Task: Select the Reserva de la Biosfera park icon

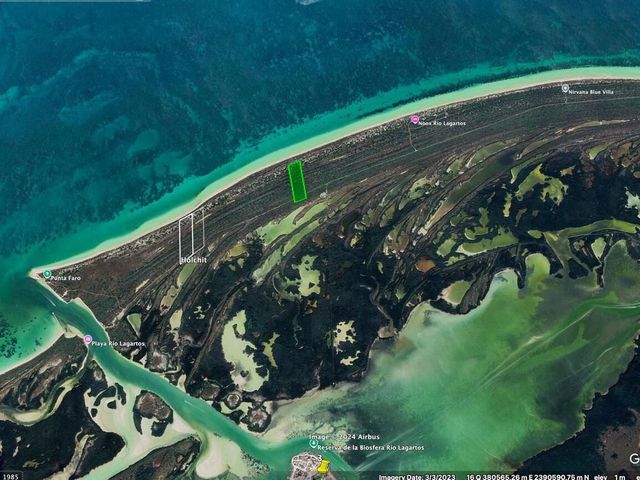Action: point(313,444)
